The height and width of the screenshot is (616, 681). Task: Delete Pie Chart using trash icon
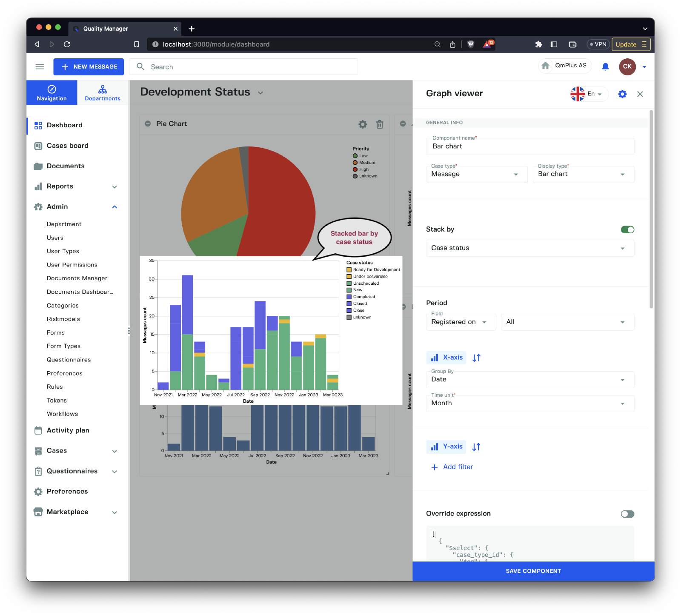pyautogui.click(x=380, y=124)
